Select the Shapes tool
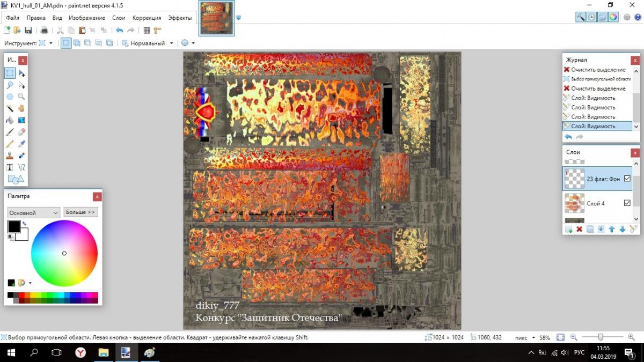This screenshot has height=362, width=644. pyautogui.click(x=16, y=179)
